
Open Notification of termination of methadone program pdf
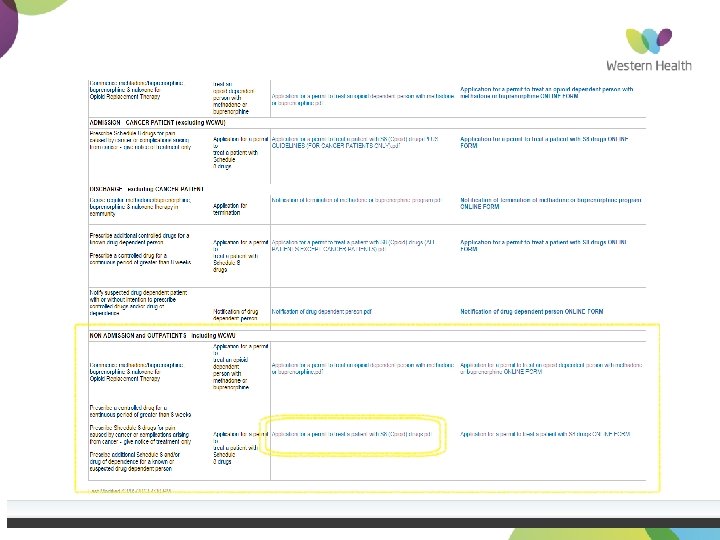[356, 200]
